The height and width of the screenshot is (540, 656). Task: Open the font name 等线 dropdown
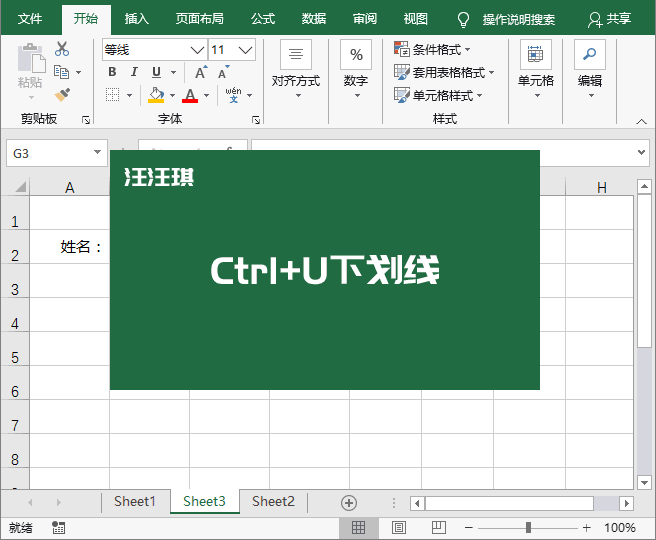coord(197,50)
